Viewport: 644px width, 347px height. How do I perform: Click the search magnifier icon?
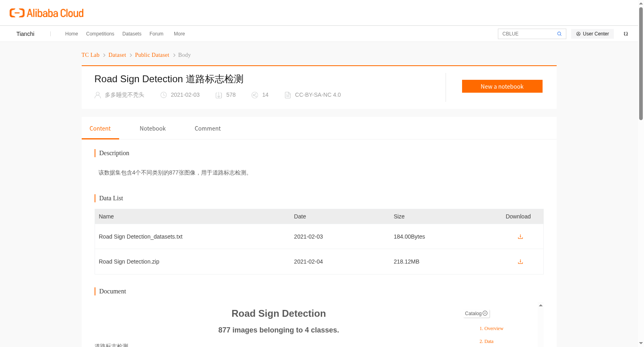pyautogui.click(x=559, y=34)
